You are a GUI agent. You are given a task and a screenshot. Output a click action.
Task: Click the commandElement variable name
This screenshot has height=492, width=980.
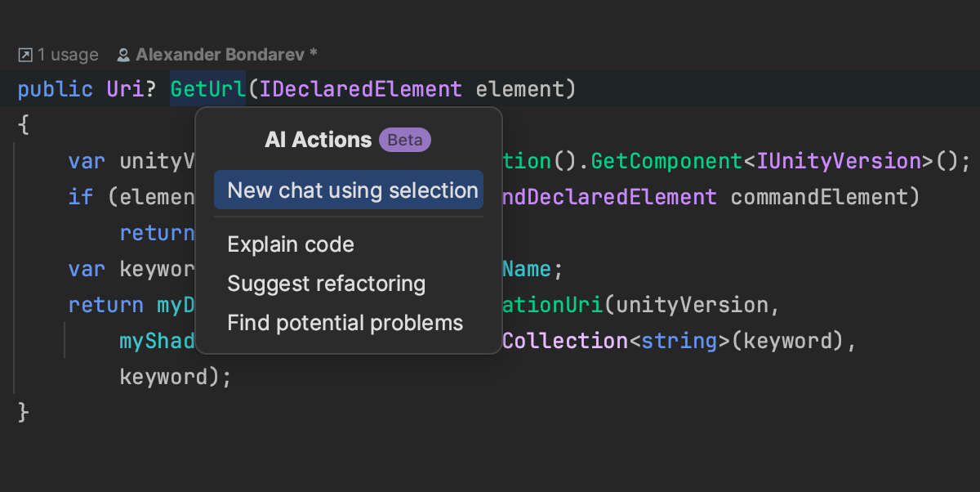tap(825, 197)
